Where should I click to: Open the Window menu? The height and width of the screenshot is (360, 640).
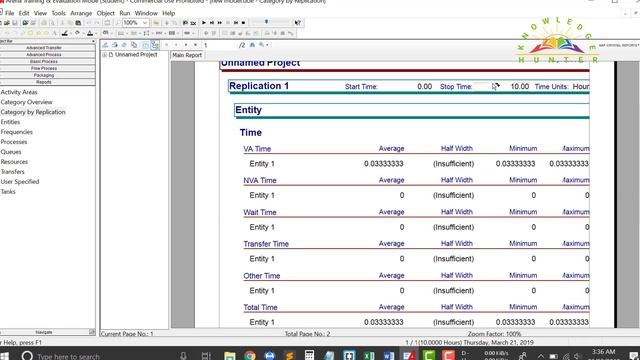[x=146, y=13]
